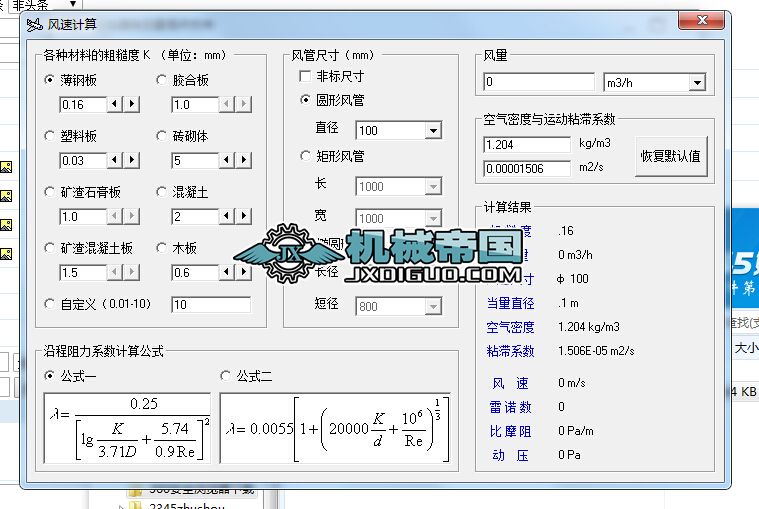The width and height of the screenshot is (759, 509).
Task: Decrease the 砖砌体 value 5
Action: [227, 160]
